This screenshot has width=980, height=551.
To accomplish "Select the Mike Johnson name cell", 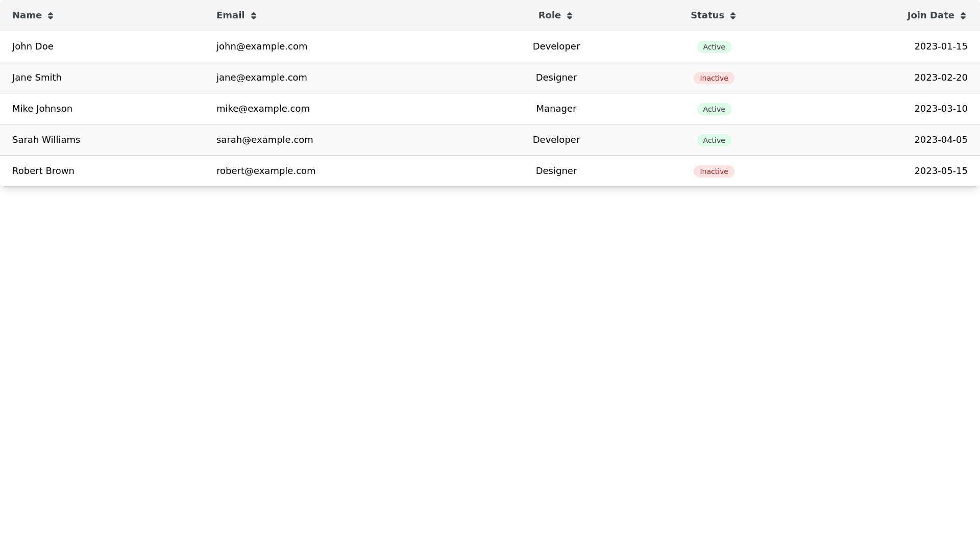I will click(42, 109).
